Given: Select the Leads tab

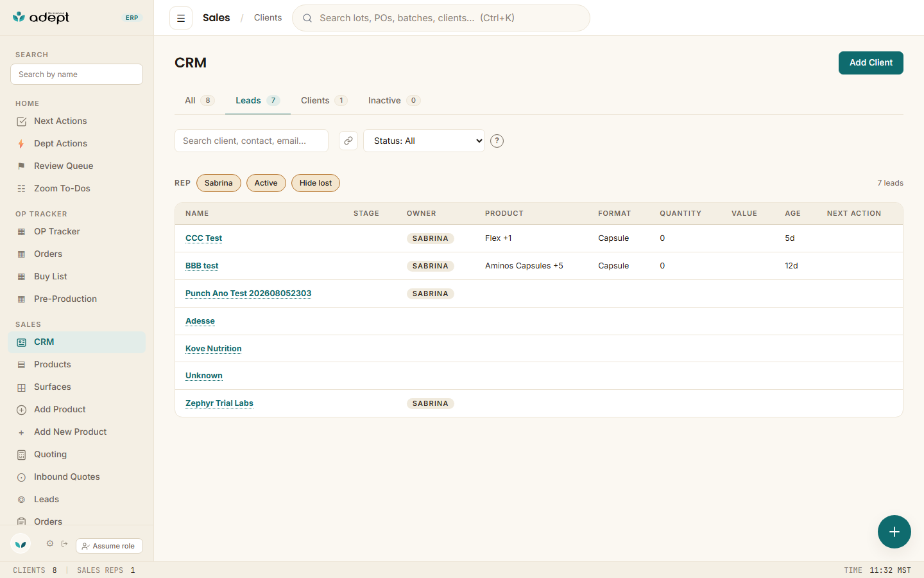Looking at the screenshot, I should [x=258, y=100].
